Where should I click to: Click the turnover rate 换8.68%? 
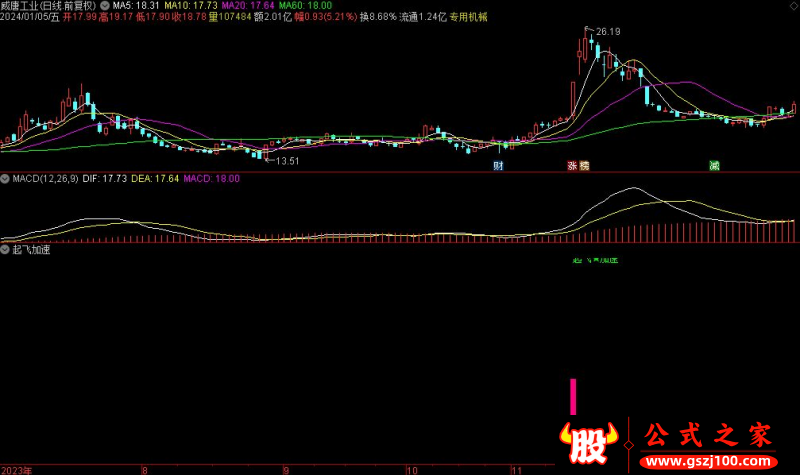(x=378, y=17)
